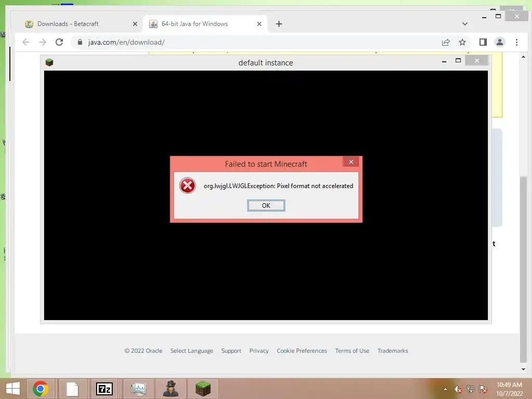Close the Downloads - Betacraft tab
532x399 pixels.
coord(135,24)
